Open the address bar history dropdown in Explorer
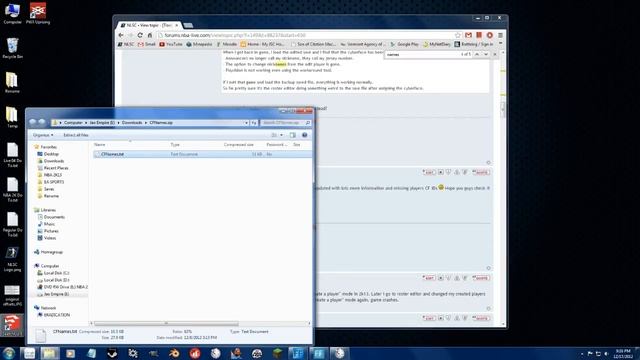This screenshot has height=360, width=640. click(x=246, y=122)
